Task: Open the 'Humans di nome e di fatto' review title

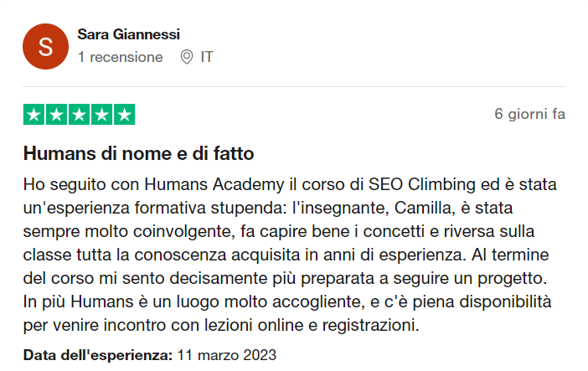Action: click(139, 153)
